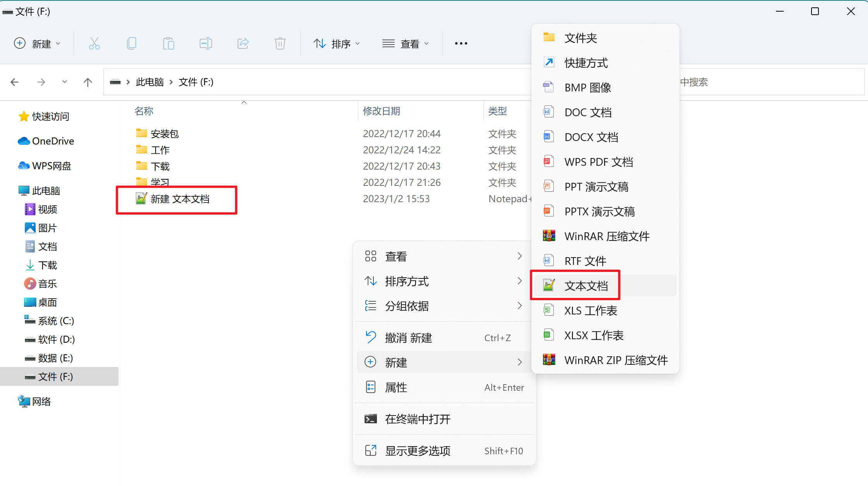The height and width of the screenshot is (486, 868).
Task: Click the up-one-level navigation arrow
Action: [88, 82]
